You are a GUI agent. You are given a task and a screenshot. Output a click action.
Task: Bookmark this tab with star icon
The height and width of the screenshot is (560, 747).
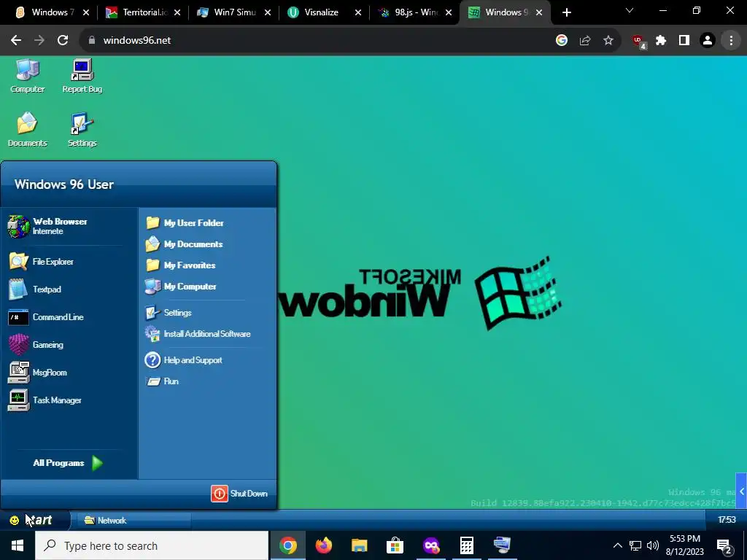(608, 41)
